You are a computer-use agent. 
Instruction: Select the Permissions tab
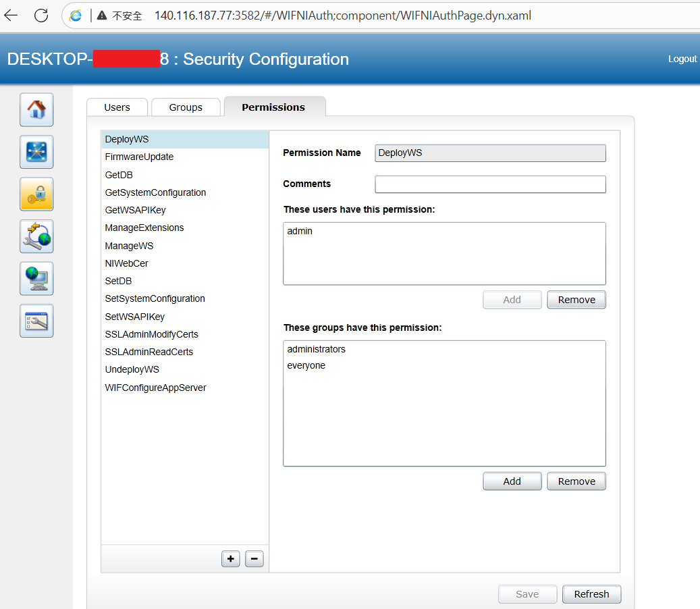click(273, 107)
